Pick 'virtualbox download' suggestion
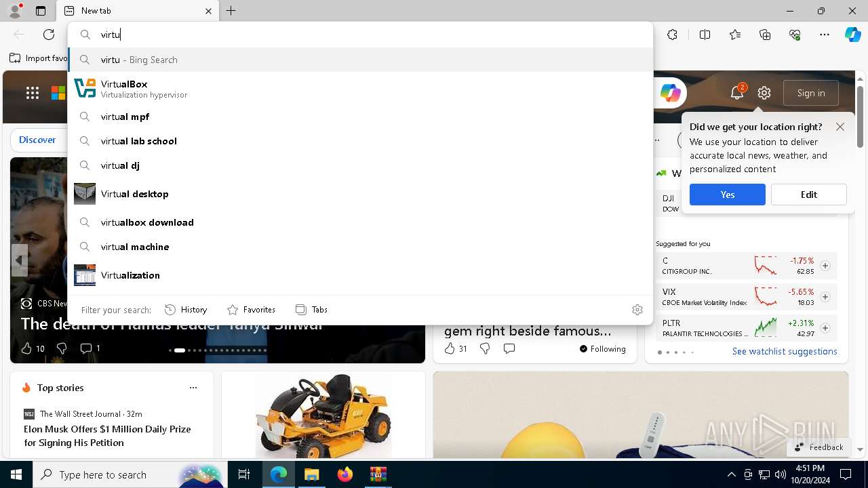This screenshot has width=868, height=488. [360, 222]
